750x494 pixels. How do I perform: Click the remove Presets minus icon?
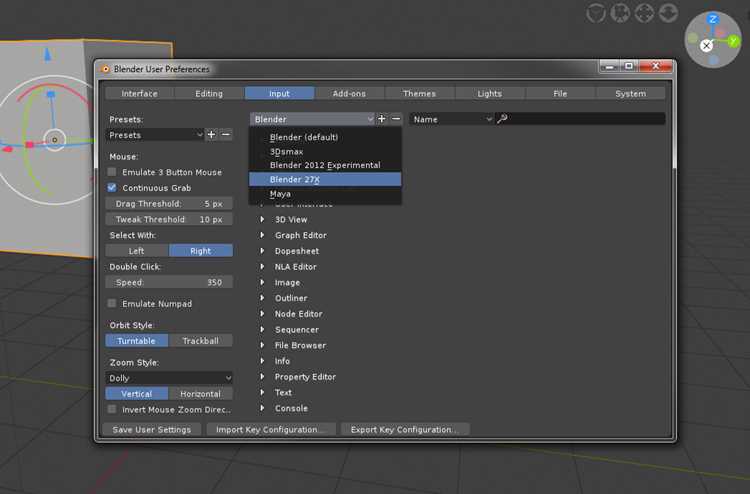(x=226, y=135)
